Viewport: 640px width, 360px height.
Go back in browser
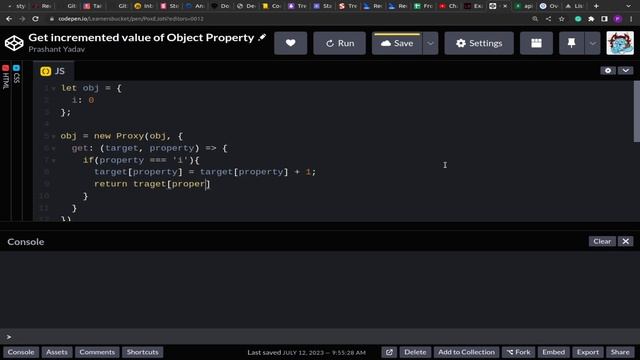click(9, 19)
